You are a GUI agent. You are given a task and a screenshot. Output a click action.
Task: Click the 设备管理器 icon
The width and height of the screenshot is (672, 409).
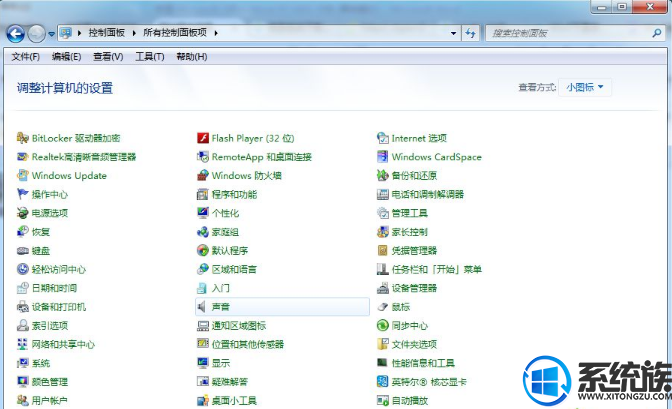click(x=383, y=288)
